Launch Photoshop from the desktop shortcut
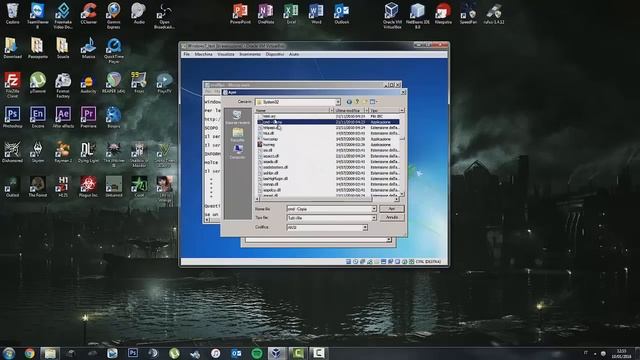Image resolution: width=640 pixels, height=360 pixels. [12, 117]
